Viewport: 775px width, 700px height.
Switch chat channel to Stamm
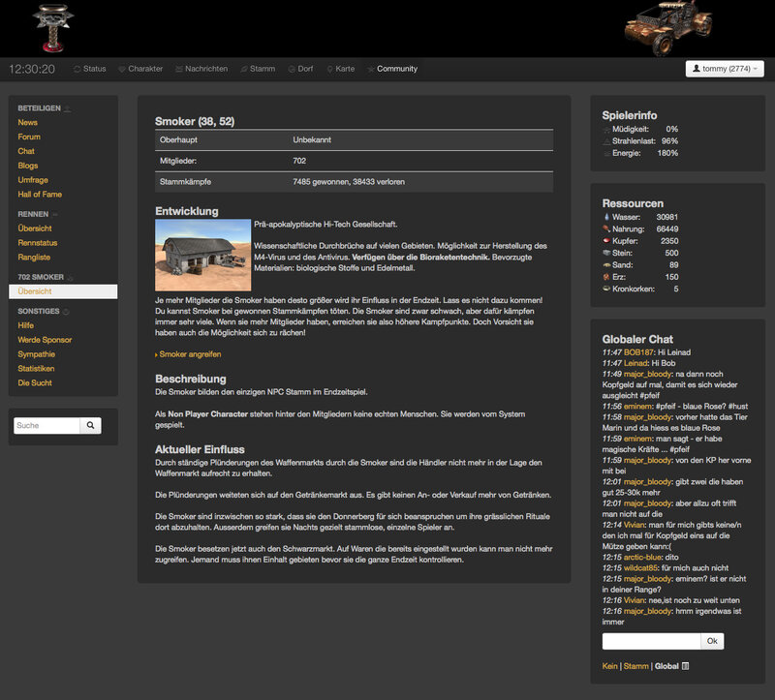[636, 665]
